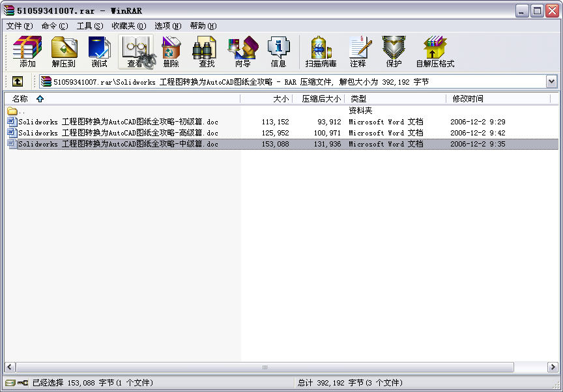Open the 帮助(H) menu
The width and height of the screenshot is (563, 392).
tap(203, 26)
